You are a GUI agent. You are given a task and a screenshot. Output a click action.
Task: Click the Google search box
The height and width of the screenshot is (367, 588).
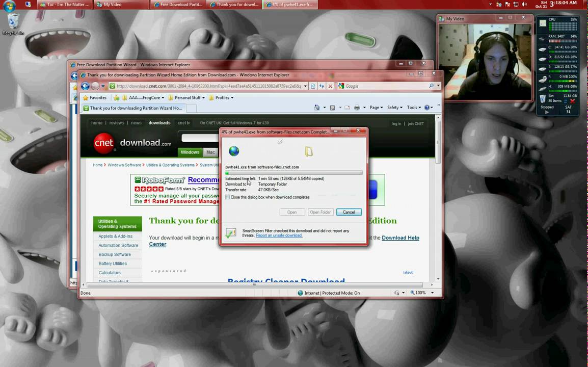tap(386, 86)
